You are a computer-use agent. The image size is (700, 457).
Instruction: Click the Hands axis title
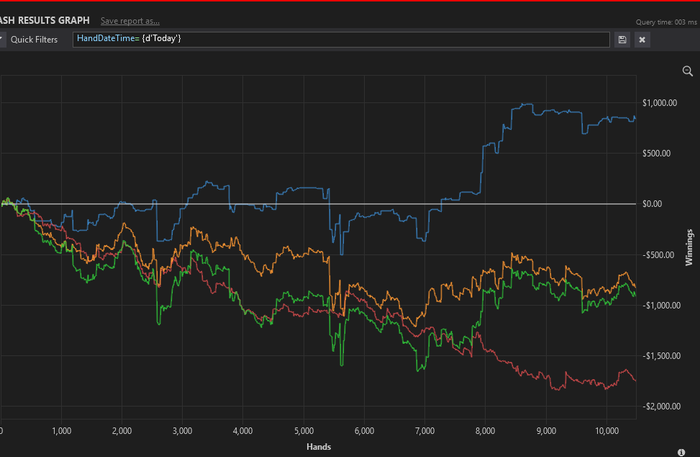319,447
